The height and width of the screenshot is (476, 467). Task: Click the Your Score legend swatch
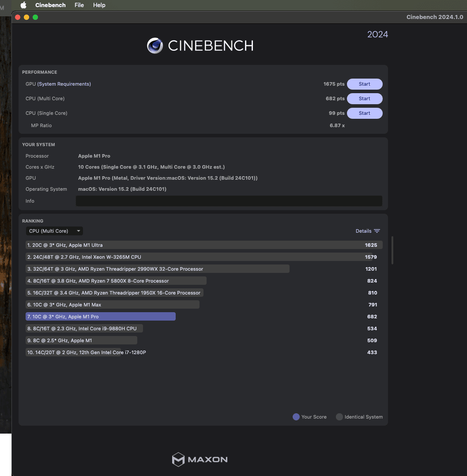point(296,417)
